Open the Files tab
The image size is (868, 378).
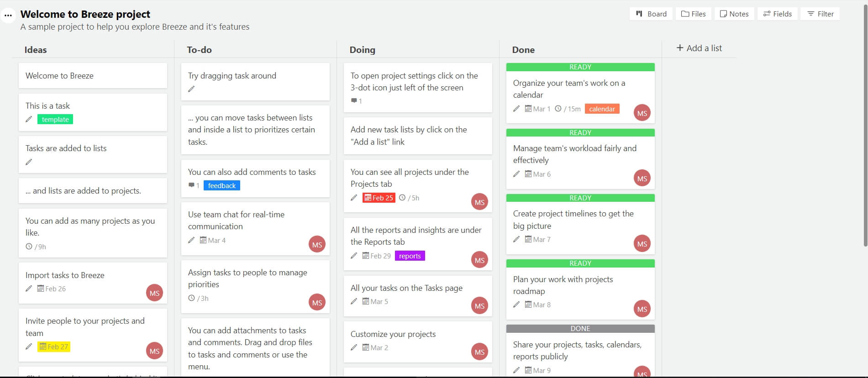coord(694,14)
